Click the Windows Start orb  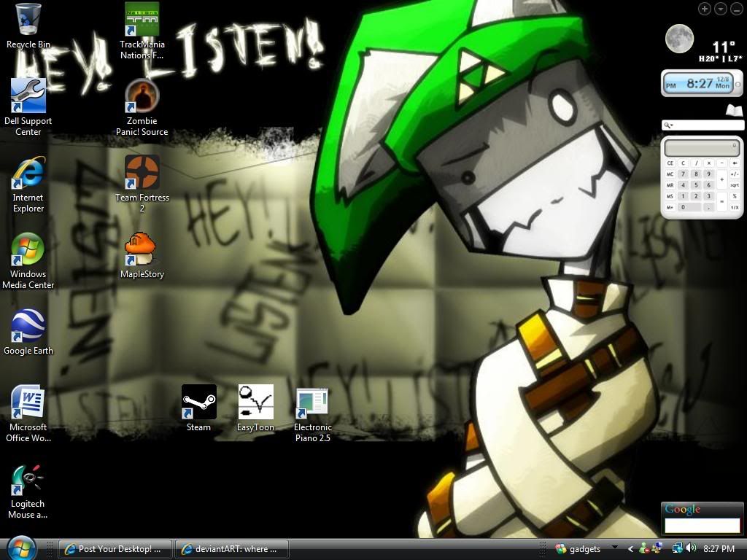(x=20, y=548)
